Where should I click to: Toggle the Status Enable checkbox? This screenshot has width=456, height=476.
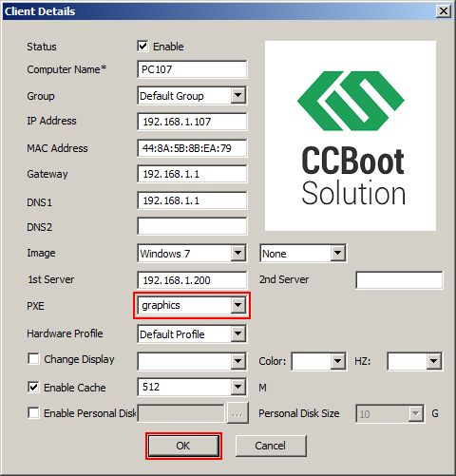[x=142, y=47]
